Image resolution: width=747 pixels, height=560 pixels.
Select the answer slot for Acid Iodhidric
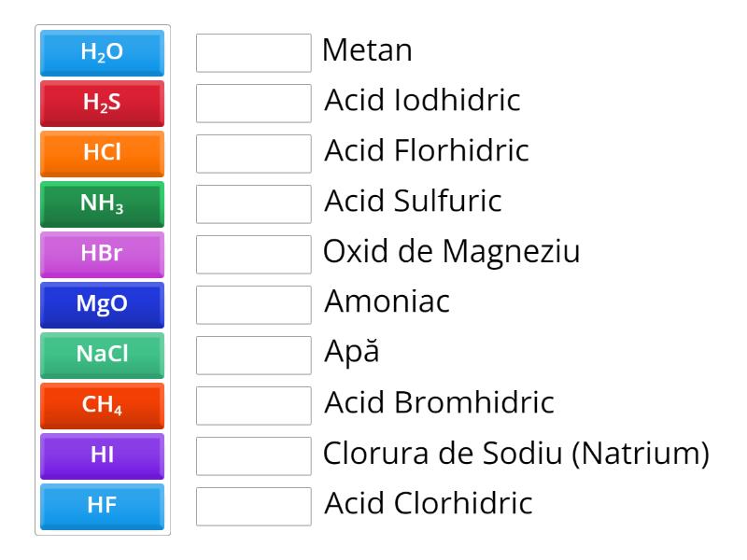tap(254, 104)
